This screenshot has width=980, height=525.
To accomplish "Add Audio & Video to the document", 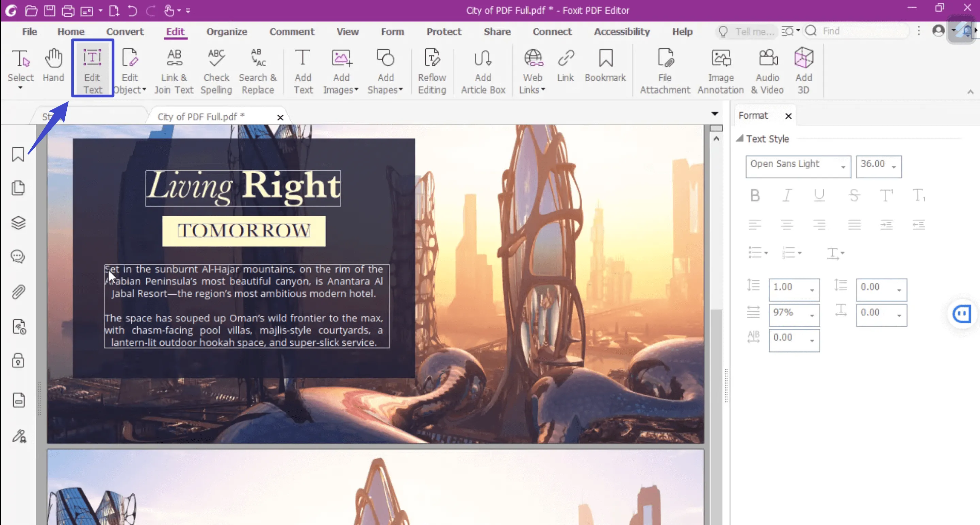I will click(767, 70).
